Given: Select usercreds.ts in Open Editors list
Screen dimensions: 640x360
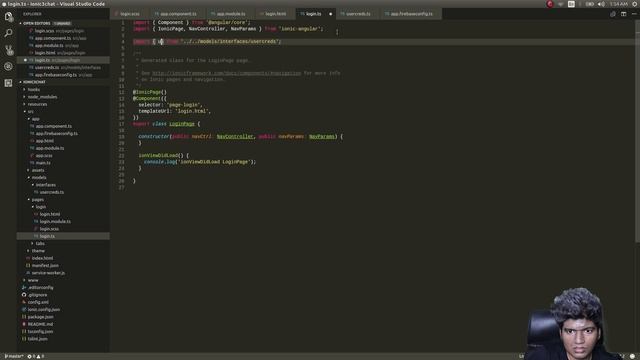Looking at the screenshot, I should [x=64, y=68].
